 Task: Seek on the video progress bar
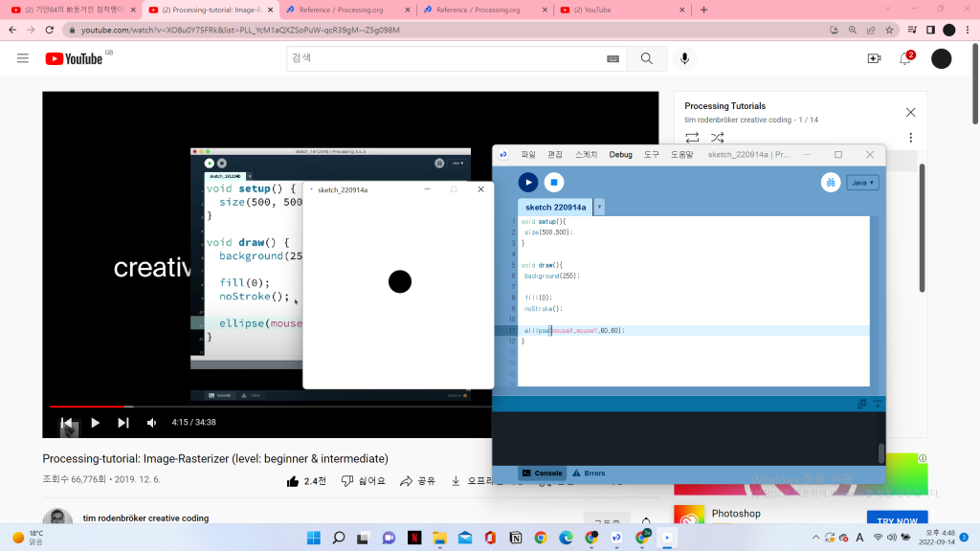pos(270,407)
